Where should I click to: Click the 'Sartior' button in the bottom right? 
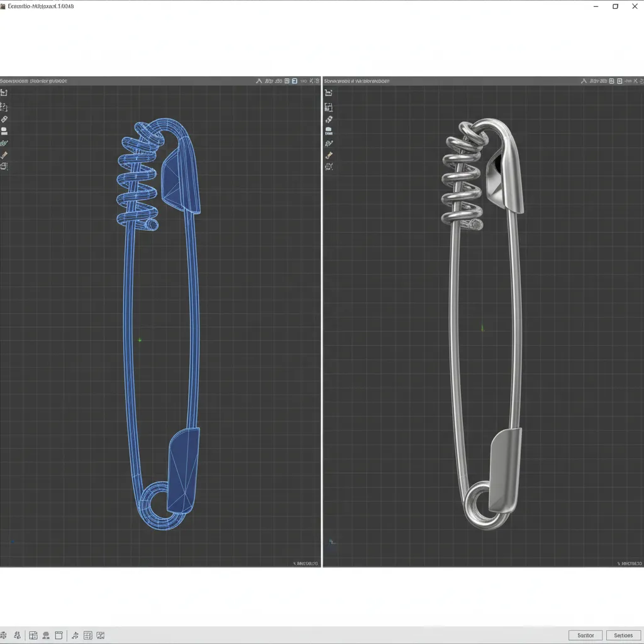click(x=586, y=635)
